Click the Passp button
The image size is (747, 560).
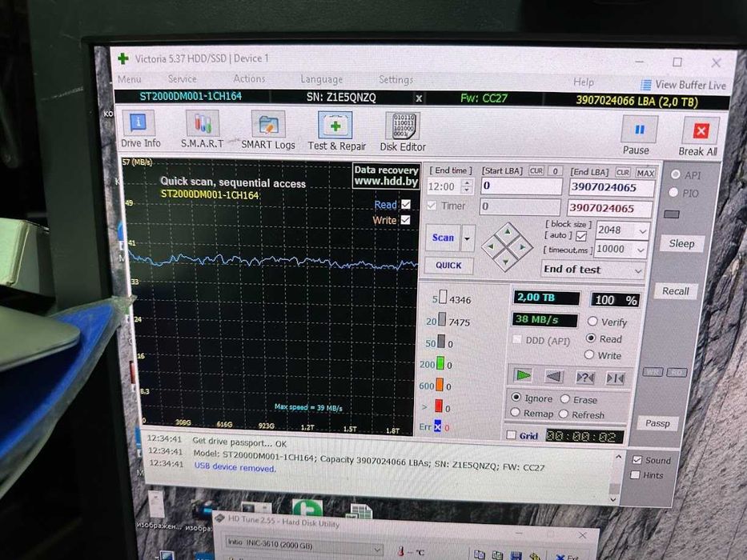657,423
